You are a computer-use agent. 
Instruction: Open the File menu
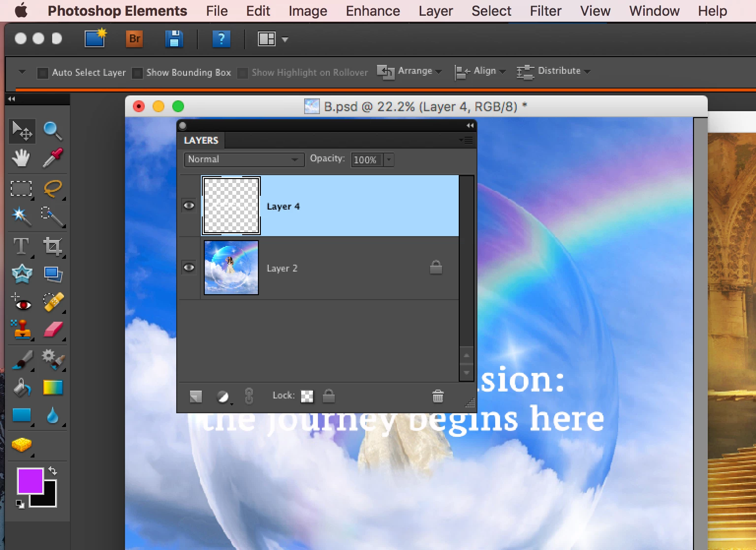tap(217, 11)
